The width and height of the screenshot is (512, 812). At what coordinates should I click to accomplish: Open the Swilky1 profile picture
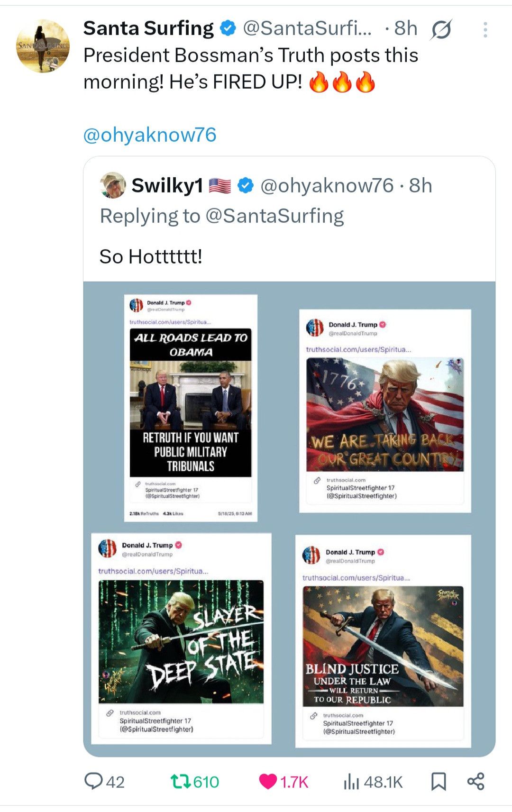113,185
